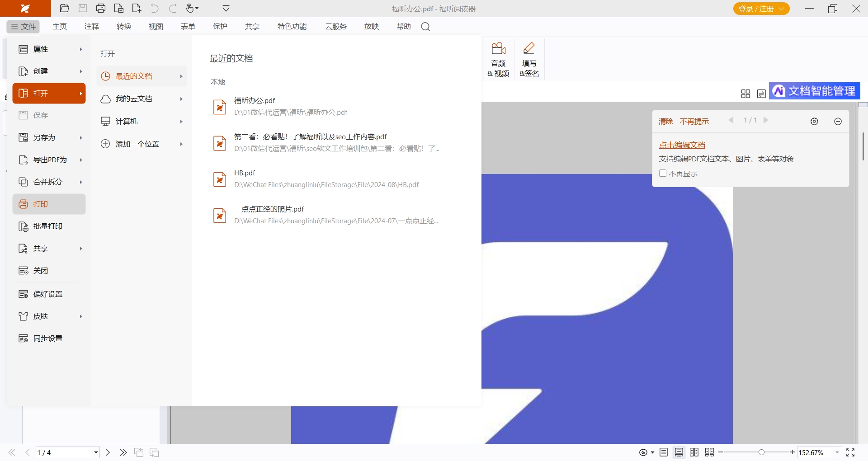Click the Undo arrow icon

(155, 8)
